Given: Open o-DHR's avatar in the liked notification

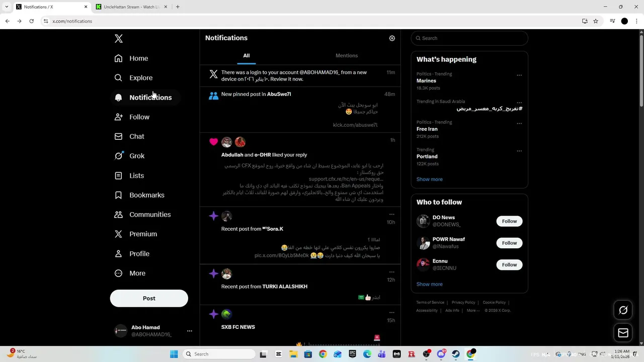Looking at the screenshot, I should (240, 142).
